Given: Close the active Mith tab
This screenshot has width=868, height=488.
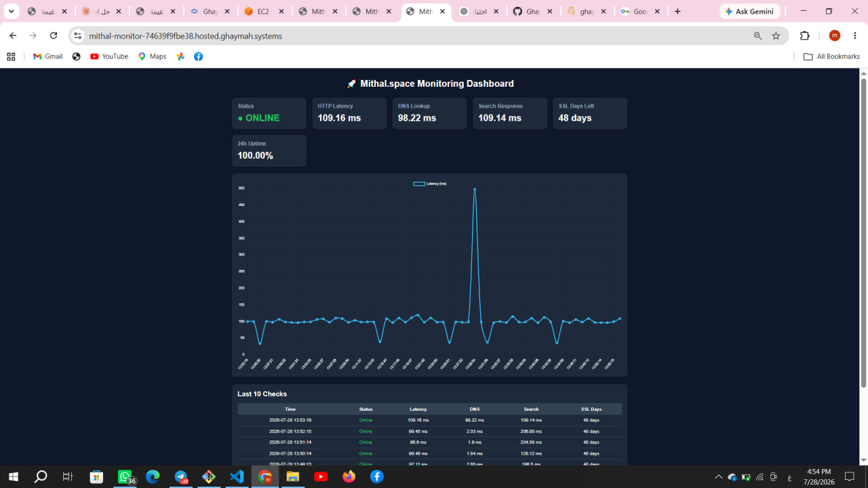Looking at the screenshot, I should pyautogui.click(x=442, y=12).
